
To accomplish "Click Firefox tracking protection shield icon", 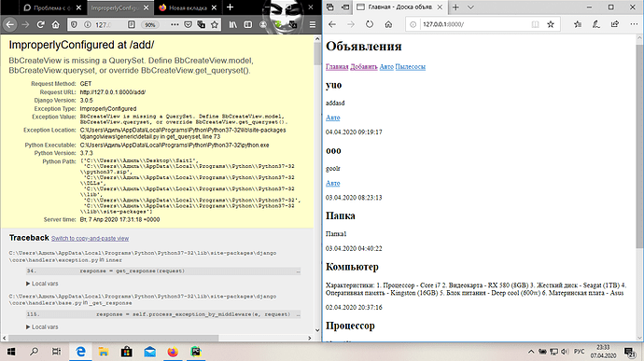I will coord(74,24).
